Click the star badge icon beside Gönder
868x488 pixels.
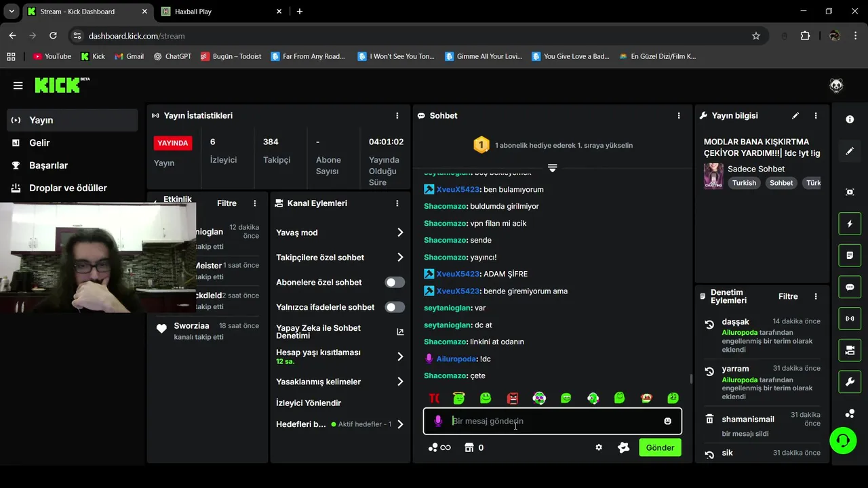click(x=624, y=447)
